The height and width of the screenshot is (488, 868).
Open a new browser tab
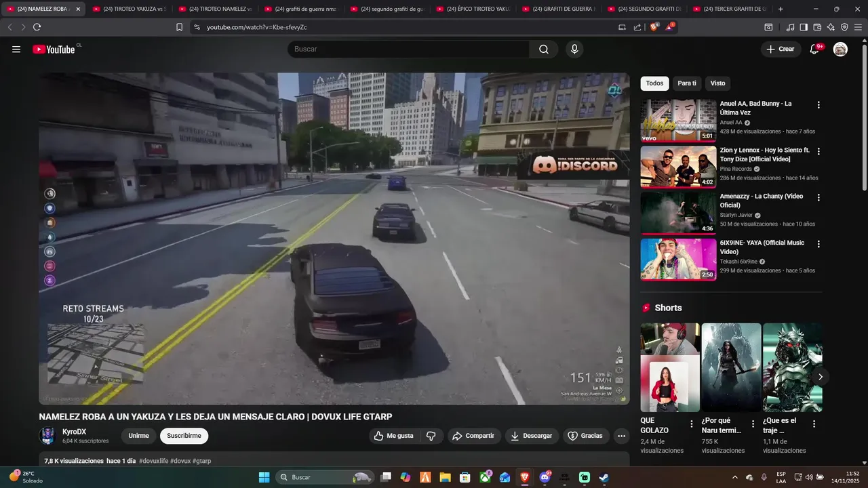coord(781,9)
